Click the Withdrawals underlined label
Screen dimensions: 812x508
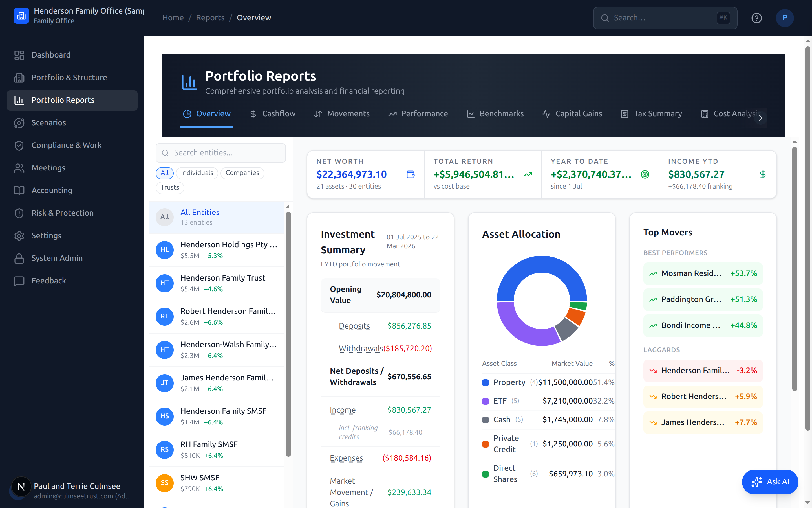click(361, 349)
